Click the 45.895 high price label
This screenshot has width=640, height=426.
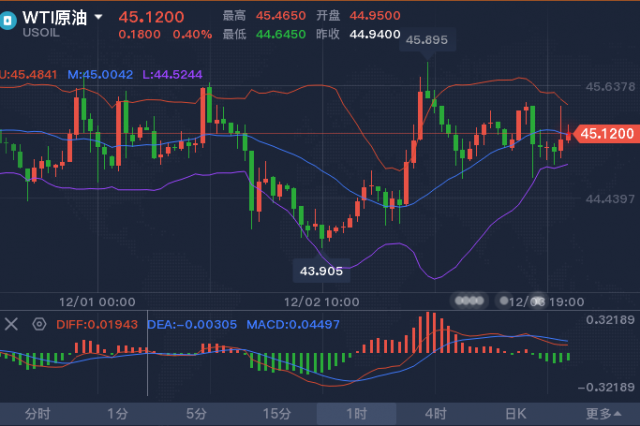(x=427, y=40)
